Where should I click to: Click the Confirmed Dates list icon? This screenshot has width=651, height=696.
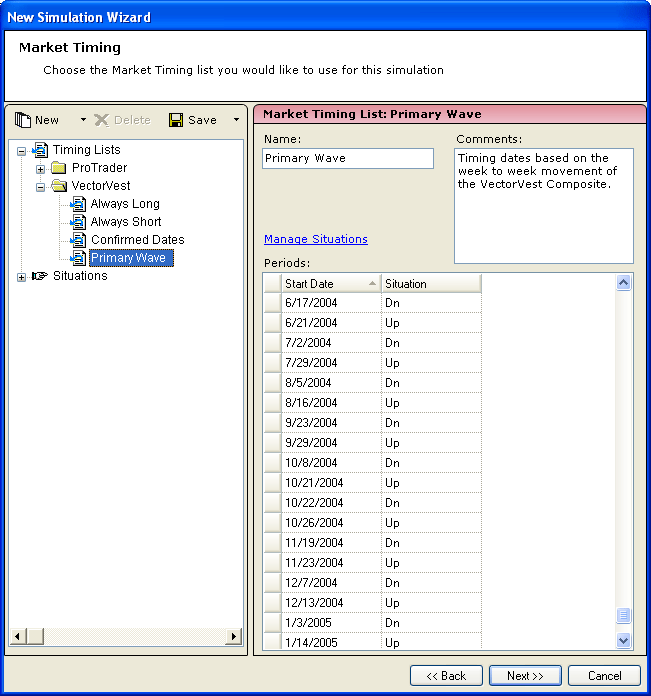pos(78,240)
